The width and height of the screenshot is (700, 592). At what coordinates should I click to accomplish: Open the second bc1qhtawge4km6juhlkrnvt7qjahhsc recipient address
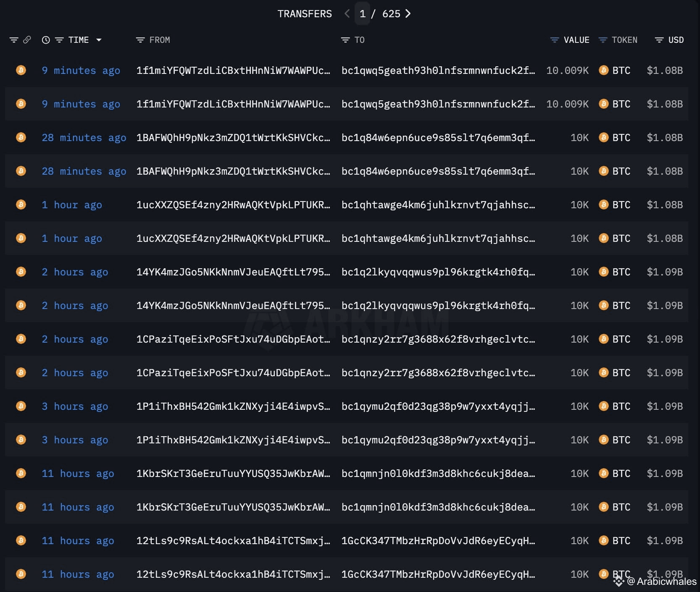click(x=438, y=238)
